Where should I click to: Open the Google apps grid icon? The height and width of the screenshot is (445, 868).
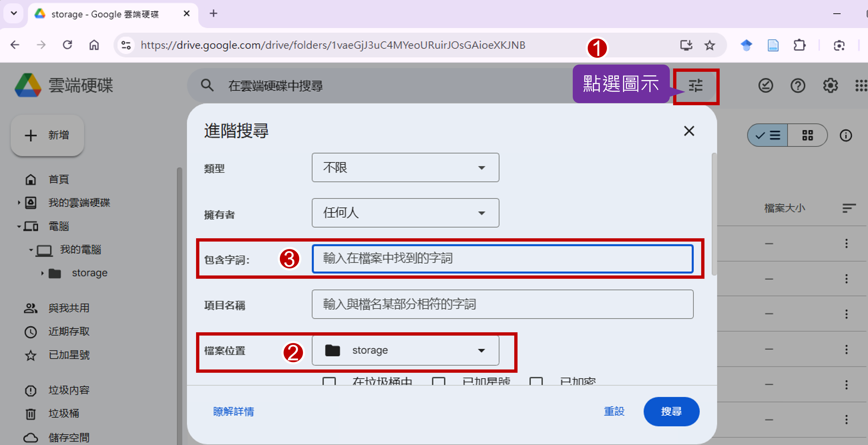tap(861, 86)
